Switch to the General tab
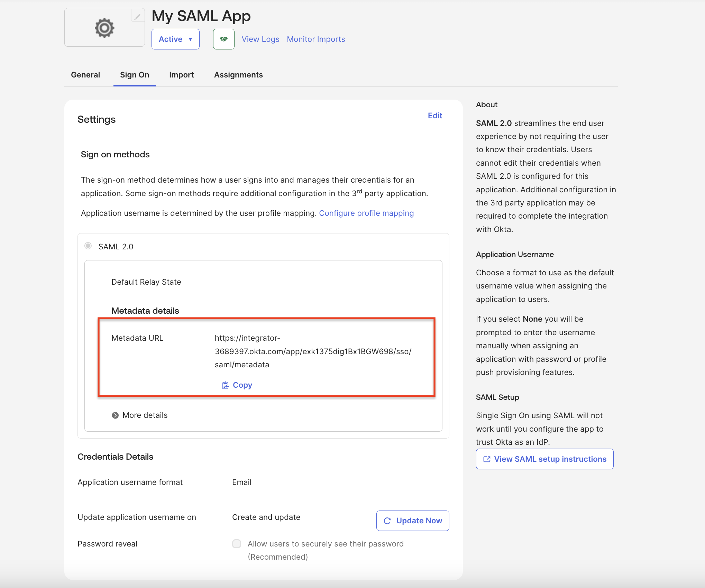The width and height of the screenshot is (705, 588). point(85,75)
